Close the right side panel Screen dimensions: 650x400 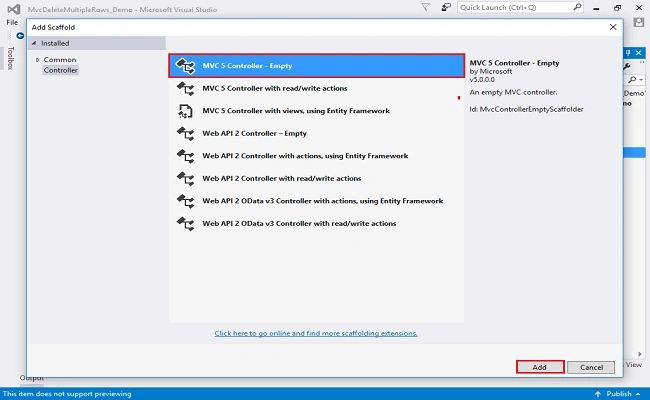(639, 53)
